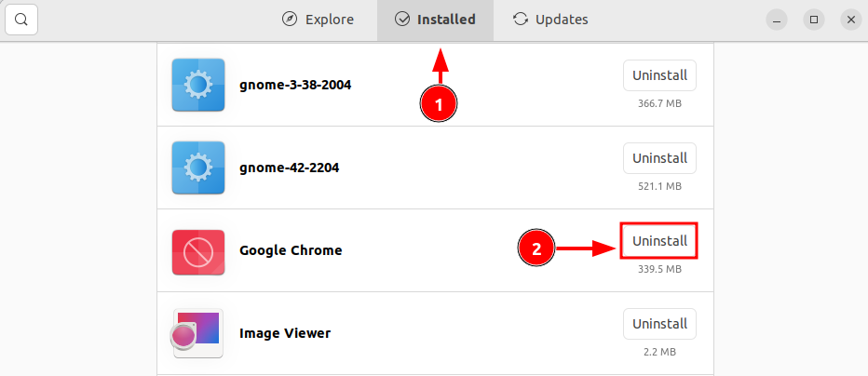The width and height of the screenshot is (868, 376).
Task: Click the checkmark icon beside Installed
Action: pos(402,20)
